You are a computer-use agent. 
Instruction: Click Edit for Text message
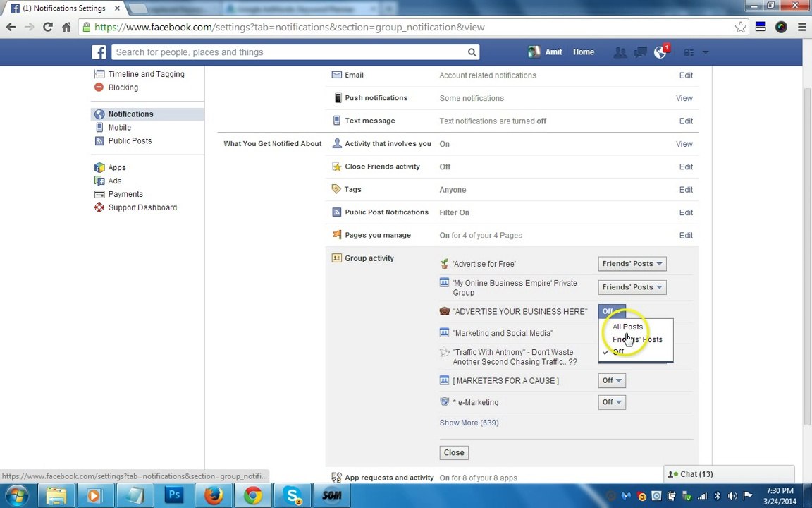(686, 121)
